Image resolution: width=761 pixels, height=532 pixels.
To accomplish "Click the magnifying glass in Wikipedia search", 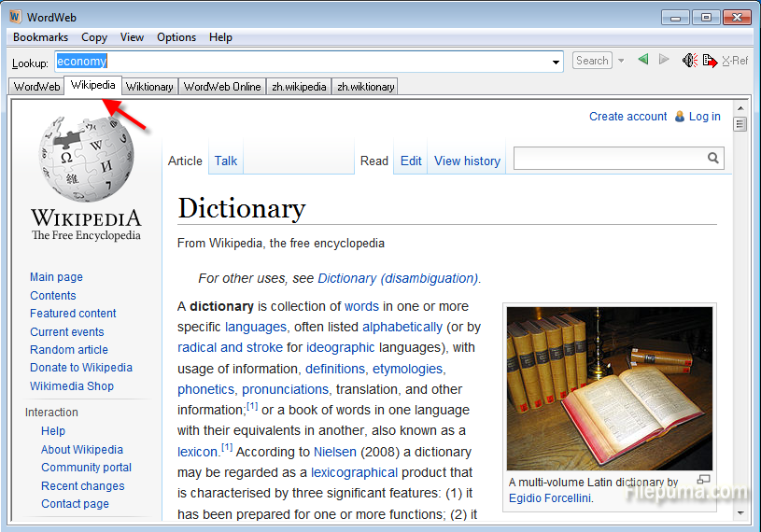I will point(713,159).
